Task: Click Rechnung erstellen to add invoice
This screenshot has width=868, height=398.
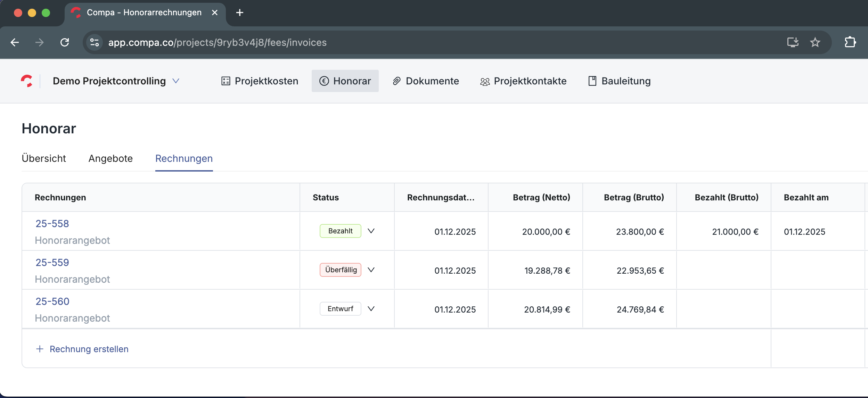Action: 82,349
